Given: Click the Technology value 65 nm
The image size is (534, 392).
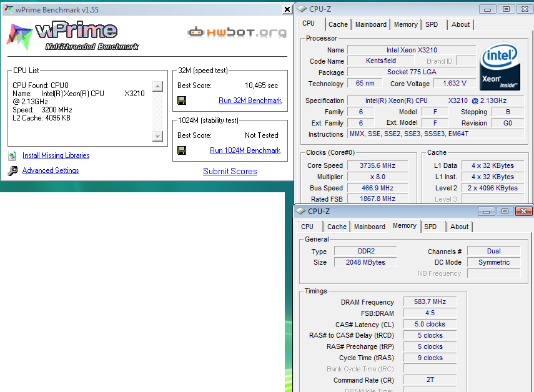Looking at the screenshot, I should [x=365, y=84].
